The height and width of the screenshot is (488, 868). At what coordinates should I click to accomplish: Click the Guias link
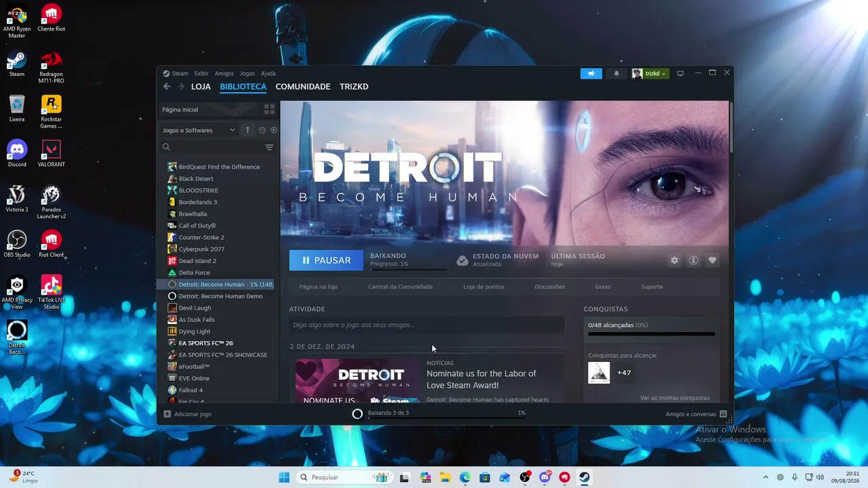[603, 287]
